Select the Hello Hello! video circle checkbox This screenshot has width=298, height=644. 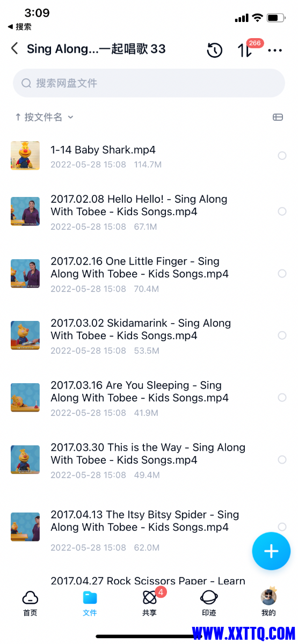point(282,211)
